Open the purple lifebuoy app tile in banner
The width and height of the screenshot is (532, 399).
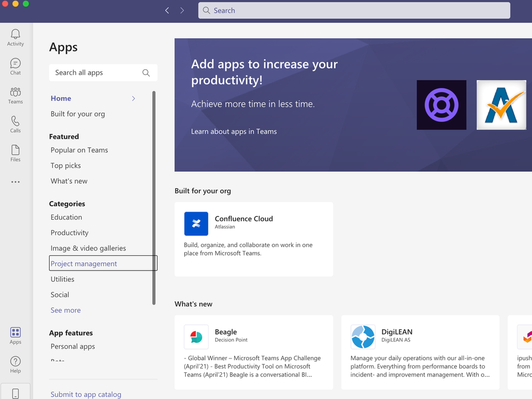pos(441,105)
